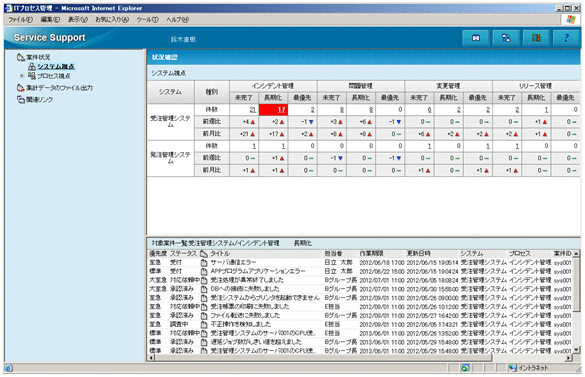The height and width of the screenshot is (377, 585).
Task: Sort the list by 作業期限 column header
Action: coord(372,253)
